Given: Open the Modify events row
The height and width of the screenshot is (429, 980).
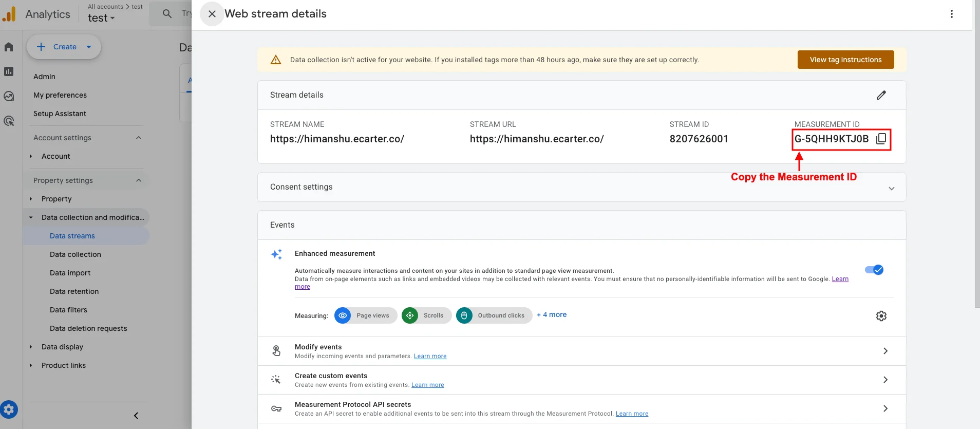Looking at the screenshot, I should click(x=581, y=351).
